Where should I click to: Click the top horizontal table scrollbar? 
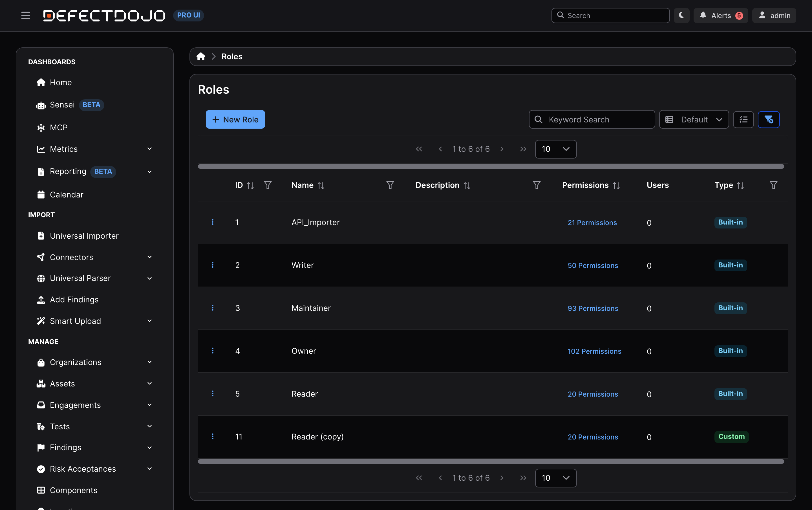pyautogui.click(x=491, y=166)
